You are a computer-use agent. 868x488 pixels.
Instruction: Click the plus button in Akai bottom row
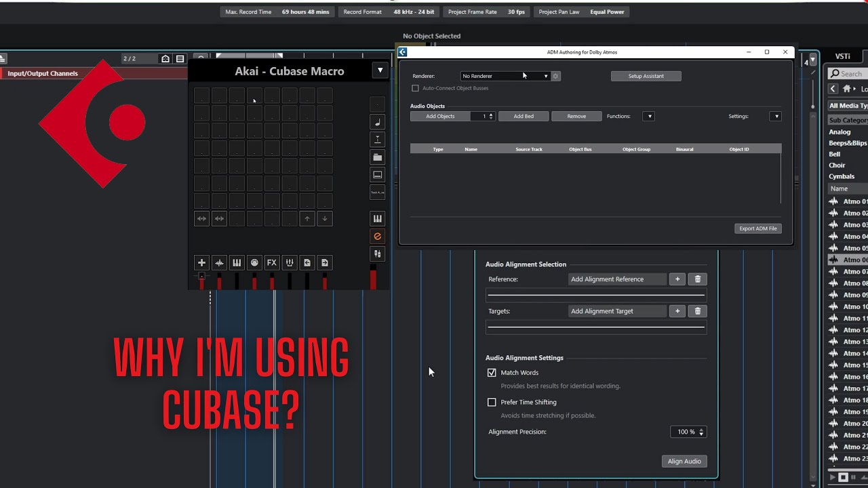[x=201, y=262]
